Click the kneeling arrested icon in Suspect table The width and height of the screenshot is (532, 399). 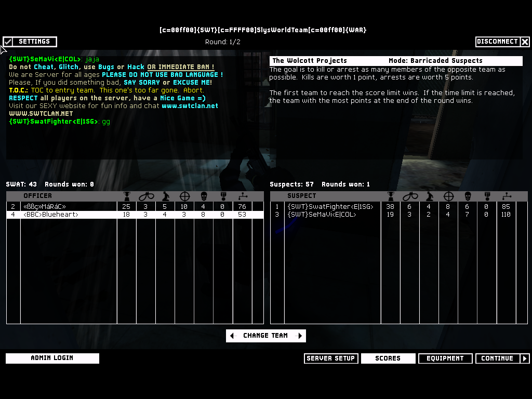(430, 196)
